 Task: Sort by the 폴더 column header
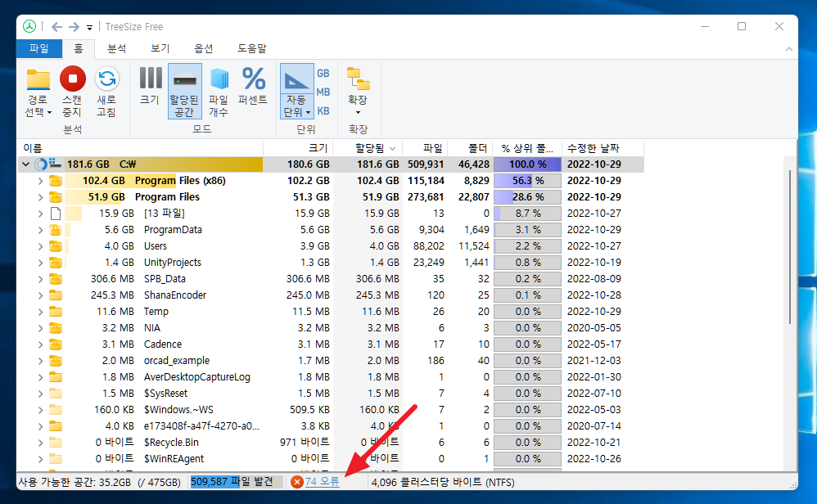pyautogui.click(x=469, y=148)
